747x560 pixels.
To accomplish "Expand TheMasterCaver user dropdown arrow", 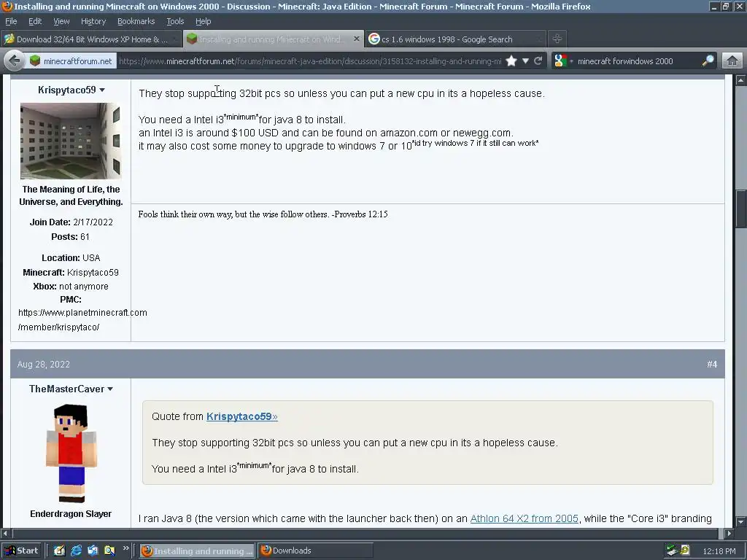I will coord(110,389).
